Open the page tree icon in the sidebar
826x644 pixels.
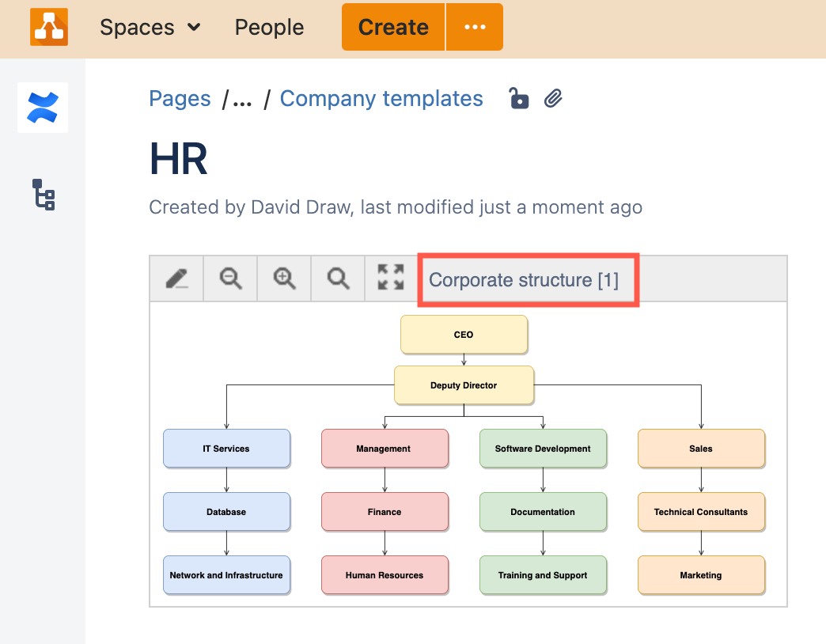tap(42, 195)
